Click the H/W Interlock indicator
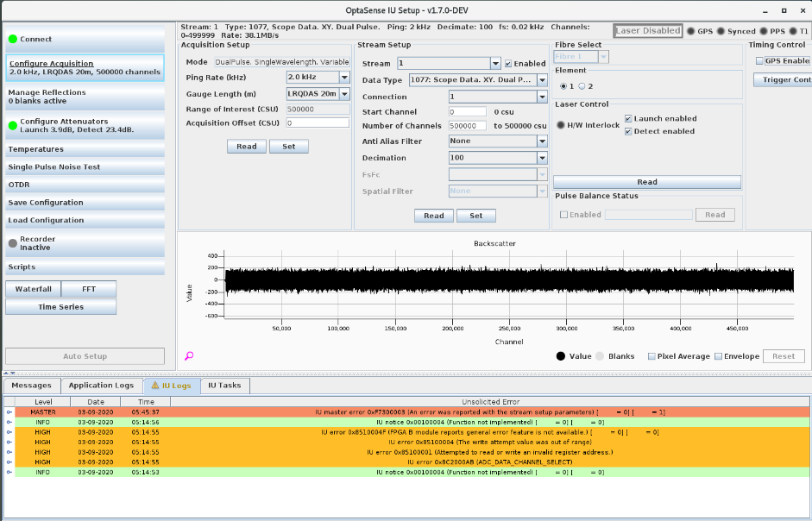Viewport: 812px width, 521px height. point(561,125)
